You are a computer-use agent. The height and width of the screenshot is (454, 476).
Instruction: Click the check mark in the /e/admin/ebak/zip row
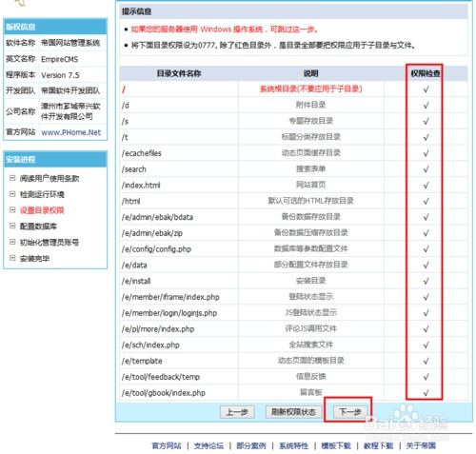click(x=426, y=233)
